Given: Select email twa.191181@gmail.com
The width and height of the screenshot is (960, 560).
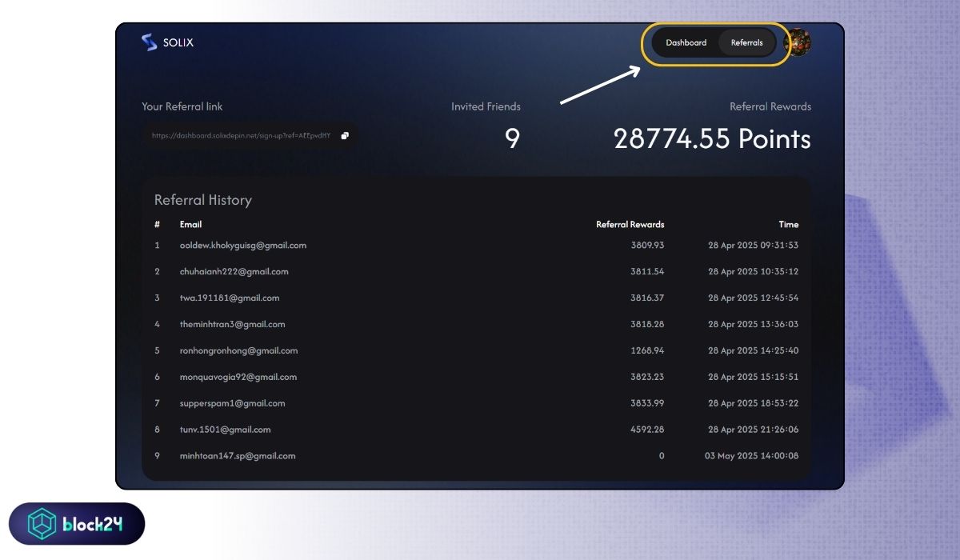Looking at the screenshot, I should 230,298.
